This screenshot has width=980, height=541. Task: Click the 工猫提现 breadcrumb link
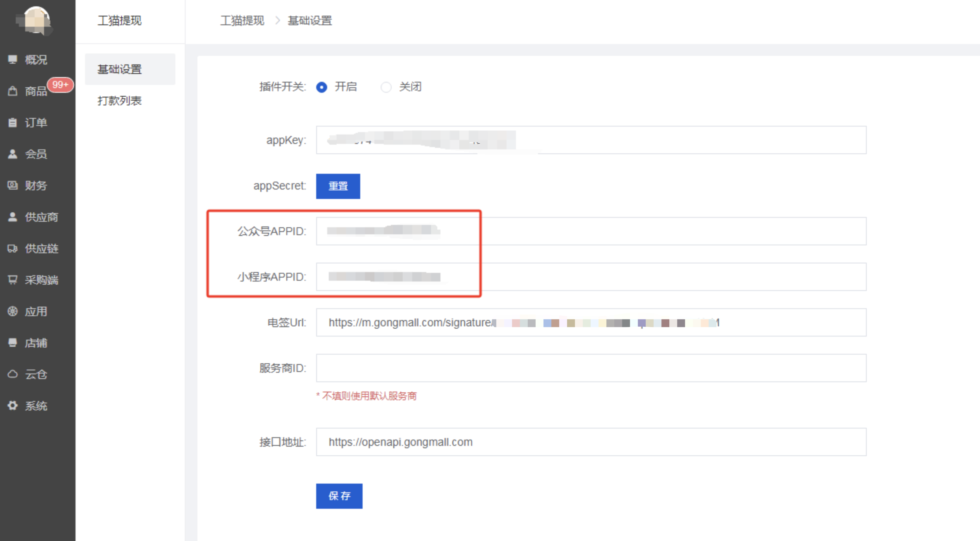click(x=242, y=20)
